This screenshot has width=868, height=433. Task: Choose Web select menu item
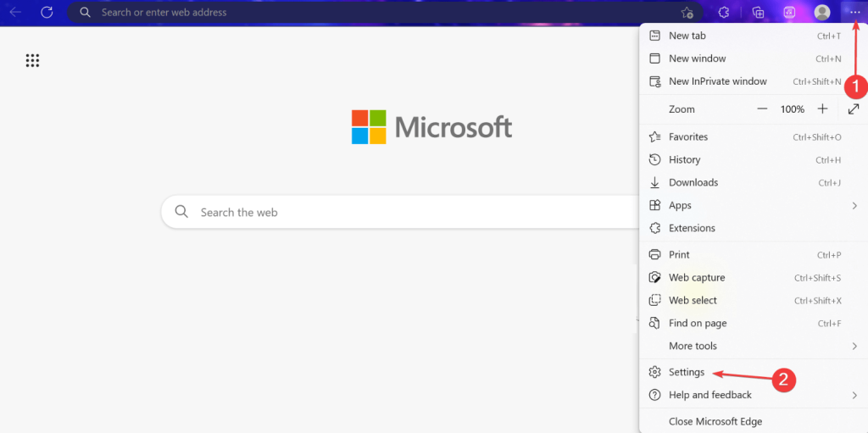(754, 301)
